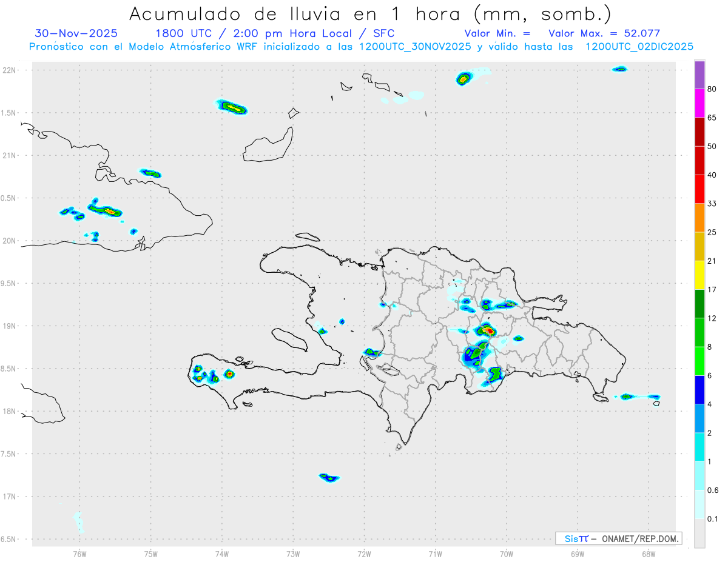Click the rain cell near 74W and 21.5N
Viewport: 728px width, 562px height.
click(x=232, y=107)
